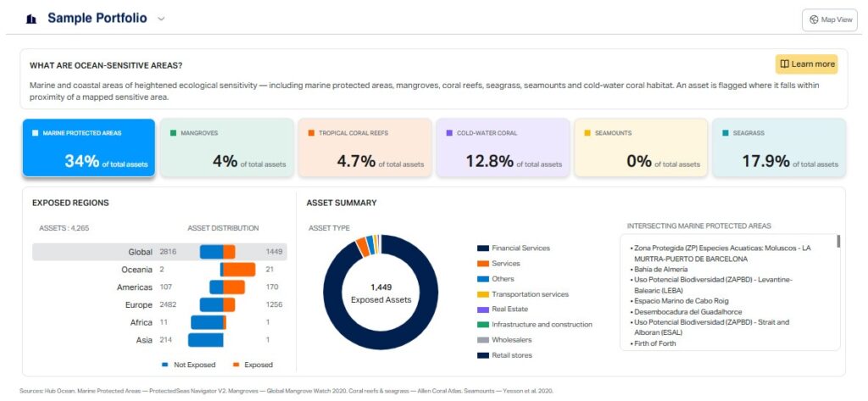Viewport: 868px width, 401px height.
Task: Click the globe icon in Map View
Action: point(814,20)
